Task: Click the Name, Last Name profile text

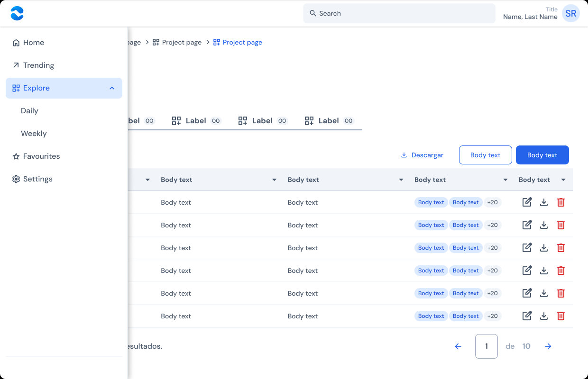Action: coord(530,17)
